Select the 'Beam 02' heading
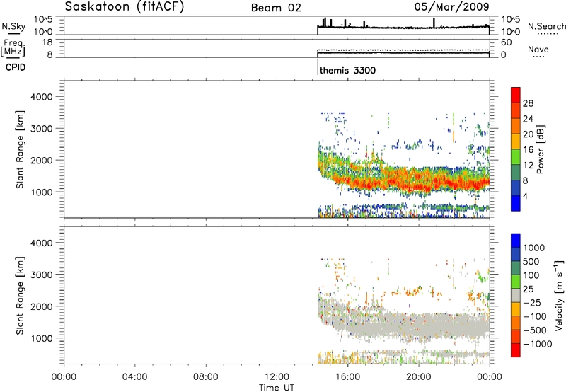 (x=276, y=8)
